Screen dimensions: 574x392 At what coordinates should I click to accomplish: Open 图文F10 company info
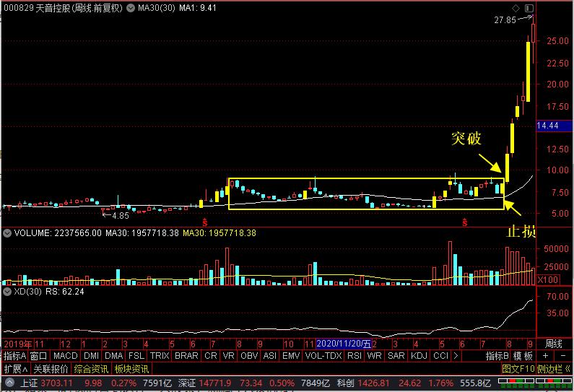click(x=518, y=369)
